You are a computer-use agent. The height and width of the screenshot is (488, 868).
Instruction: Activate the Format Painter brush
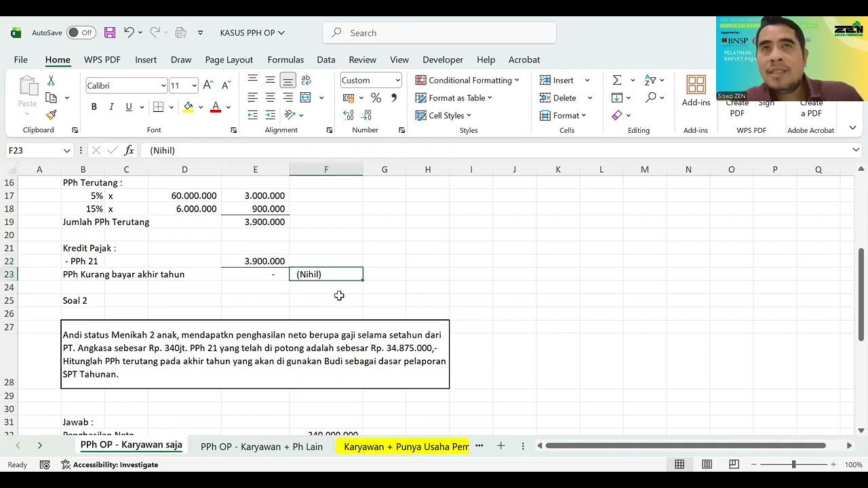tap(51, 115)
